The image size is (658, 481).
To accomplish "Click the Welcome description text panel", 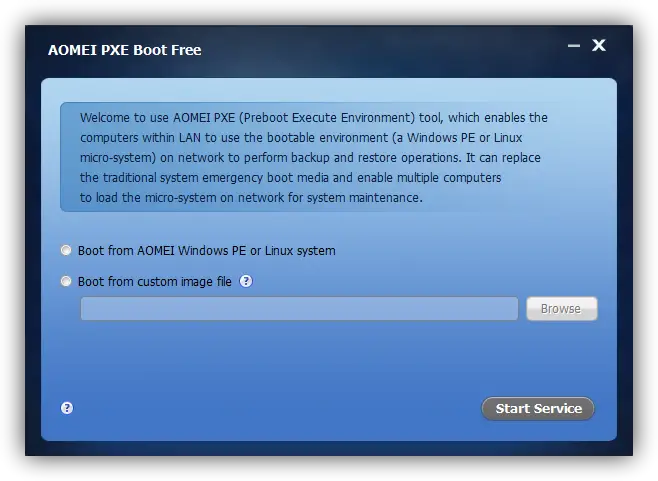I will pos(311,157).
